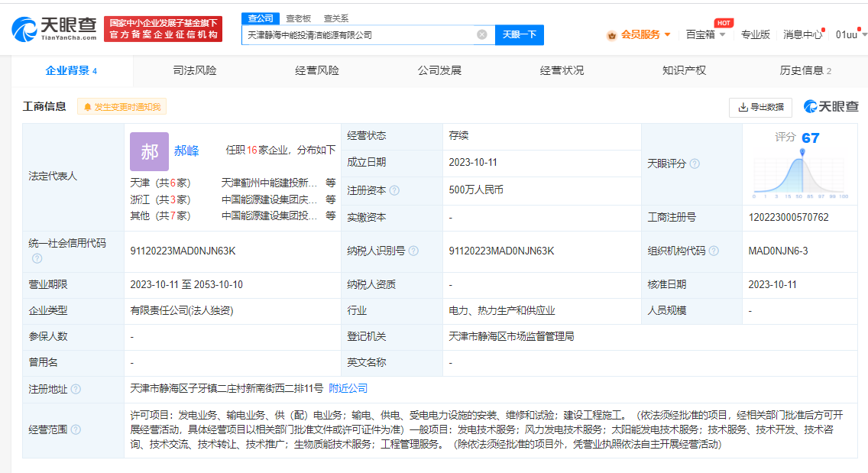Click 其他（共7家） region row
The width and height of the screenshot is (868, 473).
click(160, 216)
